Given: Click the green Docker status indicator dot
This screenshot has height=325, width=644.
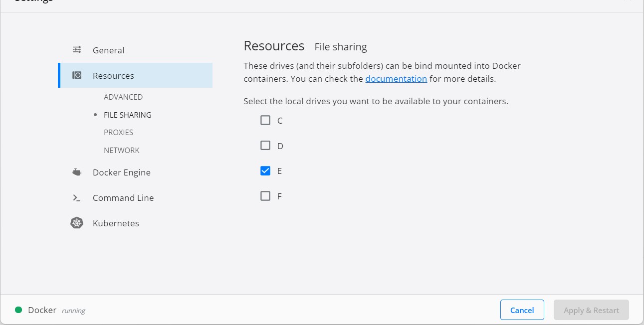Looking at the screenshot, I should 18,310.
